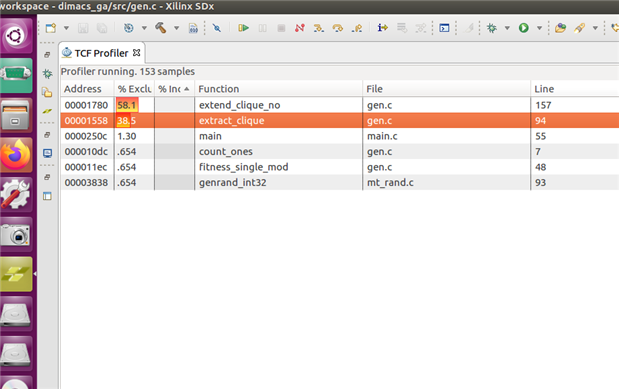Open the build configuration dropdown arrow
The width and height of the screenshot is (619, 389).
click(144, 28)
